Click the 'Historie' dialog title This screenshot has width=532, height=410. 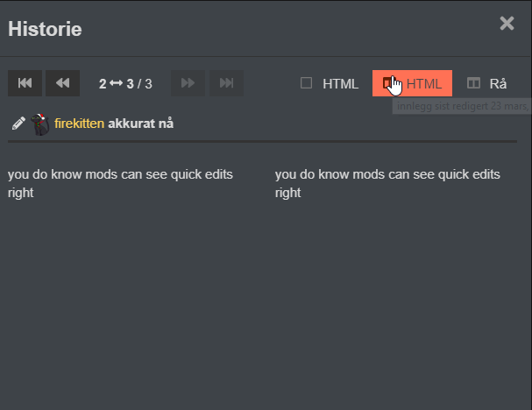pos(45,29)
